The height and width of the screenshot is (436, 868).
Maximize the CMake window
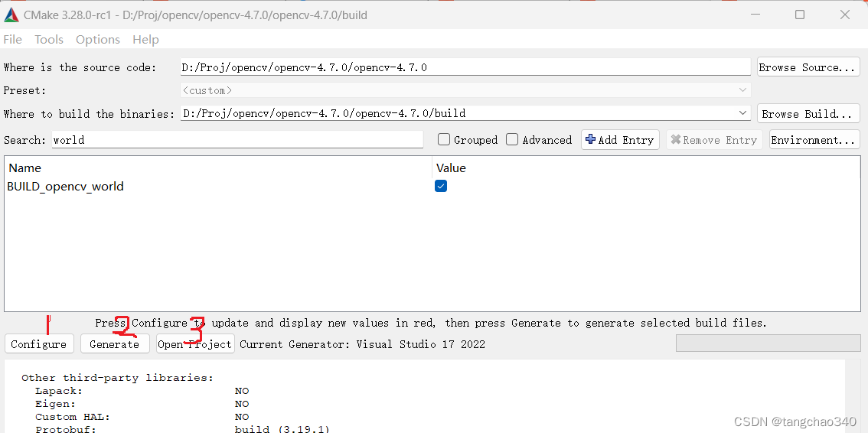(x=799, y=15)
